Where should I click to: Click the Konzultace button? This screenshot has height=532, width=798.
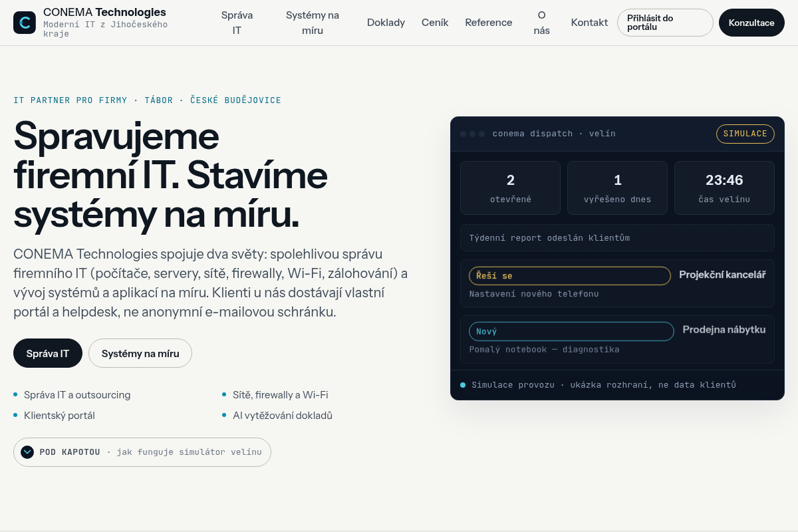(x=751, y=23)
